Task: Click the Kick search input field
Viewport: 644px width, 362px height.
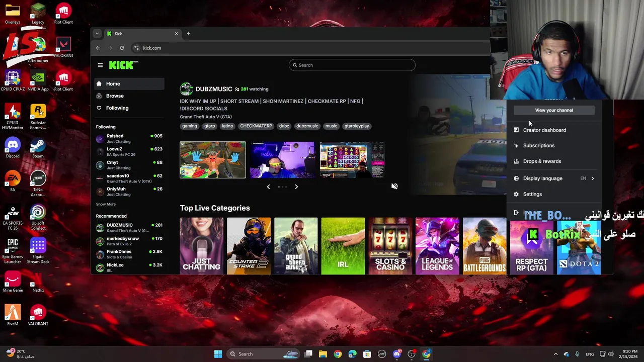Action: pyautogui.click(x=352, y=65)
